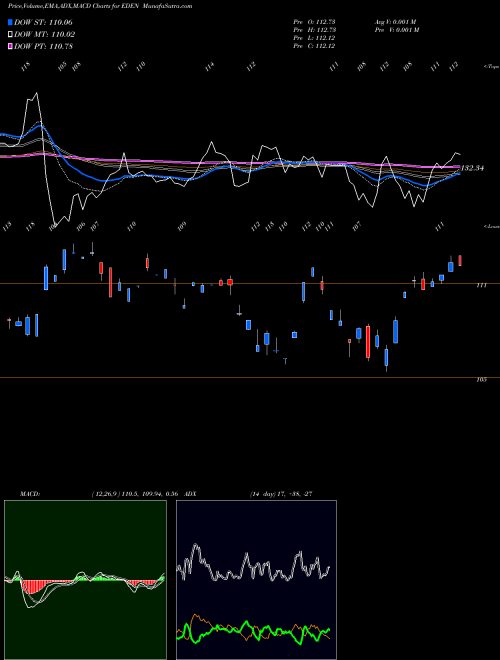Open the dark blue ADX indicator panel

[256, 580]
